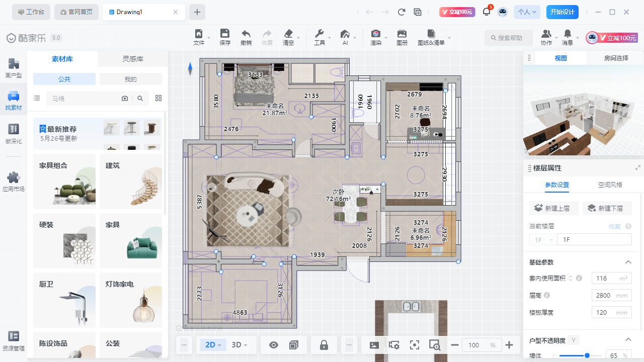Open the 个人 account dropdown
This screenshot has height=362, width=644.
click(x=527, y=12)
